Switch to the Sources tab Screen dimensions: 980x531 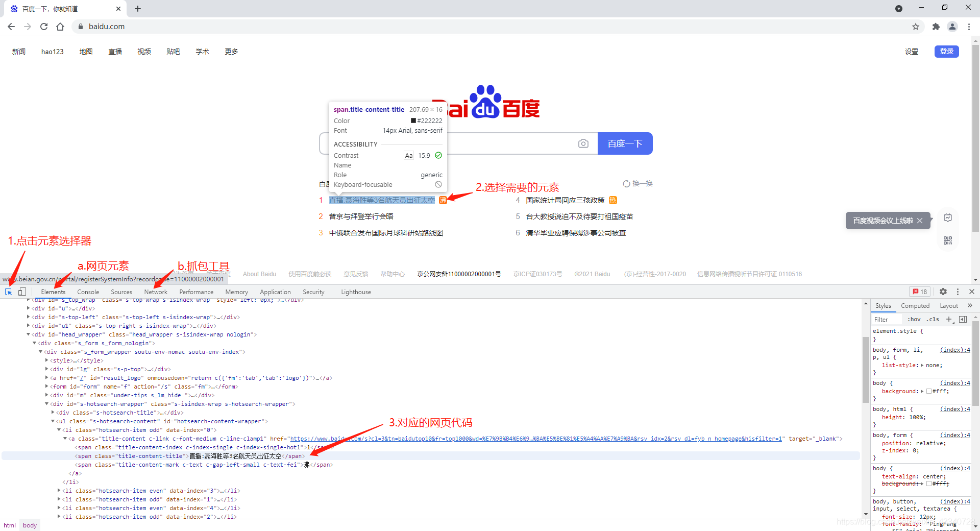121,292
